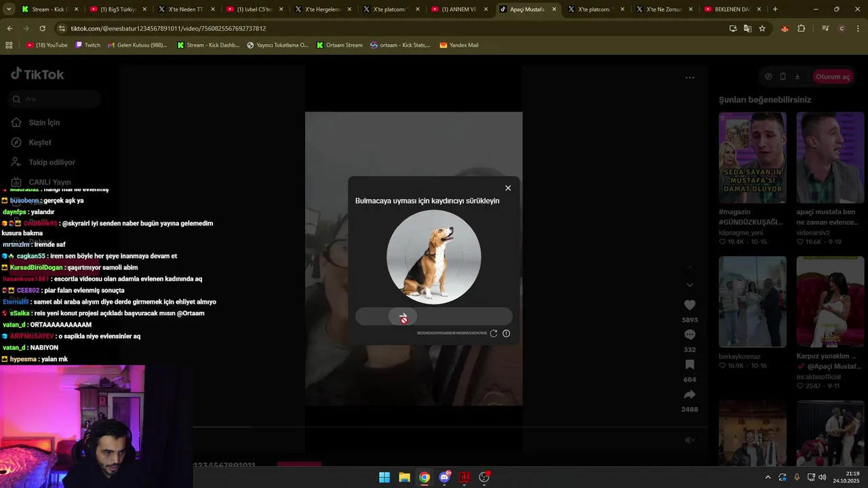
Task: Click the captcha slider handle
Action: click(x=403, y=317)
